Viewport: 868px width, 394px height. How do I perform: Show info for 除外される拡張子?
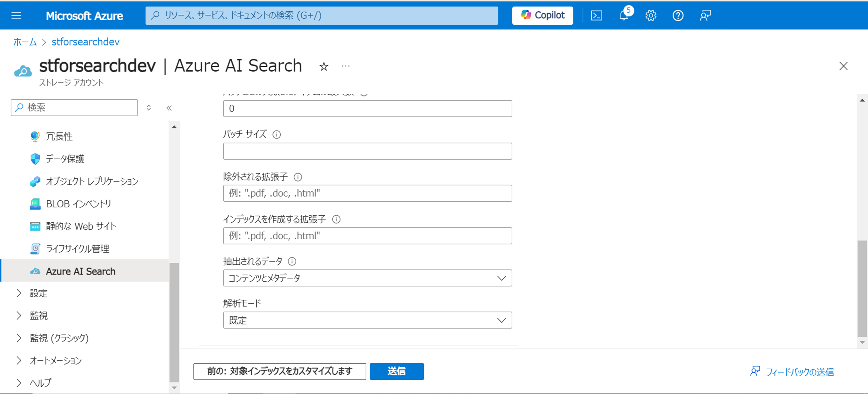298,177
